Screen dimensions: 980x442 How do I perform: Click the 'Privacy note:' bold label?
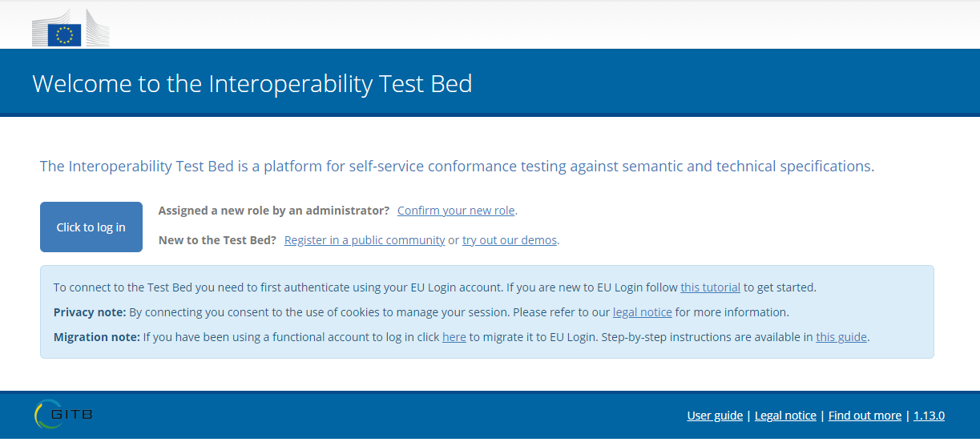90,312
